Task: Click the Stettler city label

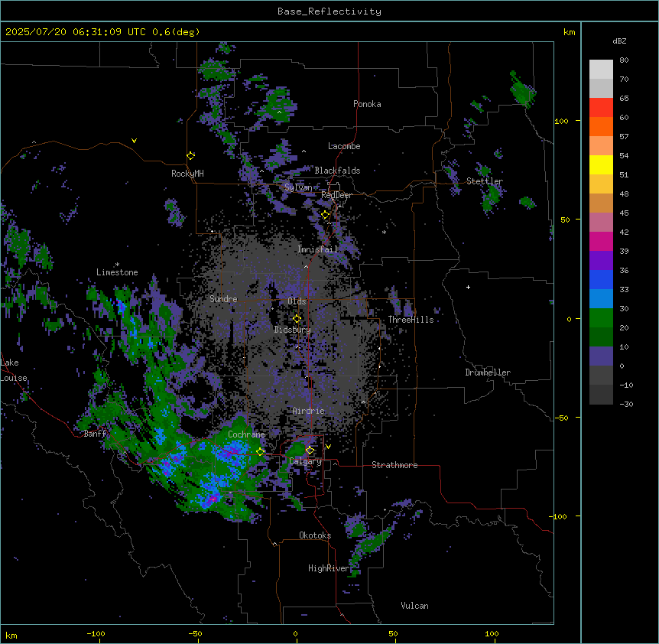Action: [x=485, y=181]
